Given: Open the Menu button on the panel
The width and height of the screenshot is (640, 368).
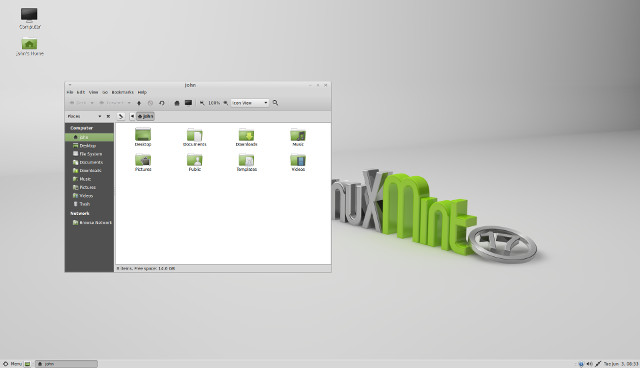Looking at the screenshot, I should click(x=12, y=364).
